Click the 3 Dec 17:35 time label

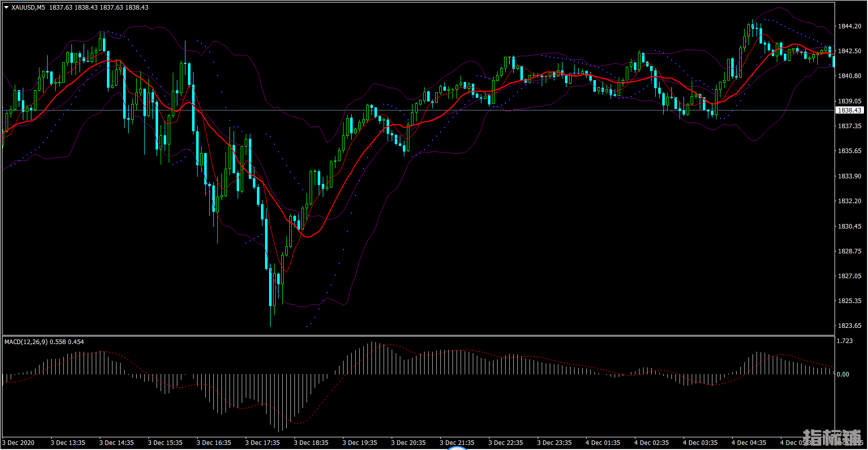point(262,443)
